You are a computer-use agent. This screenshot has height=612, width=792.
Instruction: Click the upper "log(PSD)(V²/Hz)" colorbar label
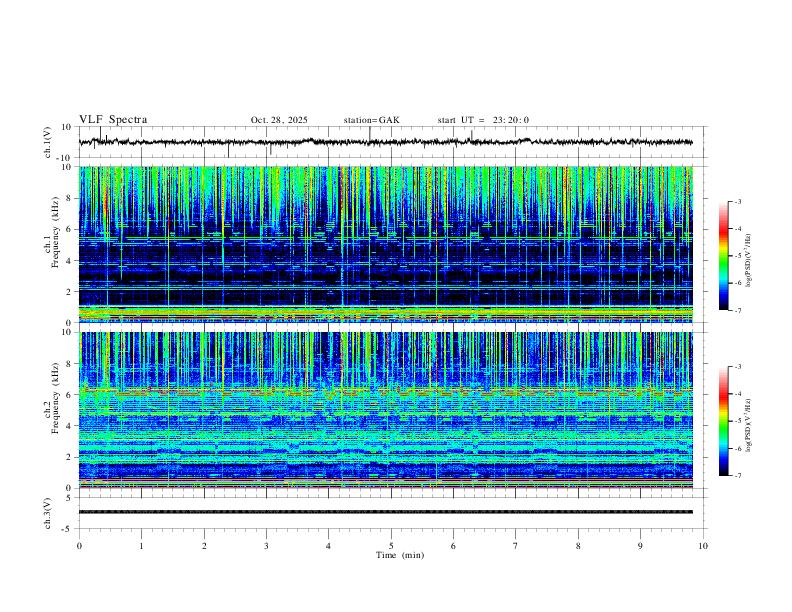coord(748,261)
